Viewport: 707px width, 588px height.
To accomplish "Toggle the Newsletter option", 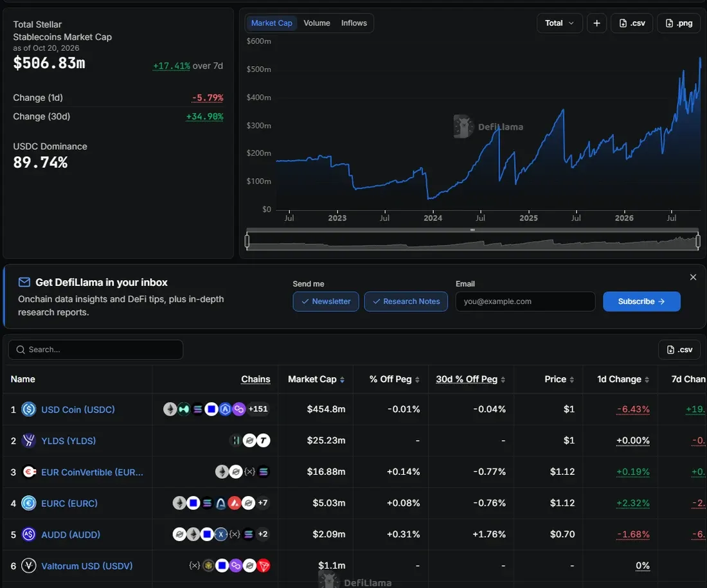I will pyautogui.click(x=326, y=301).
